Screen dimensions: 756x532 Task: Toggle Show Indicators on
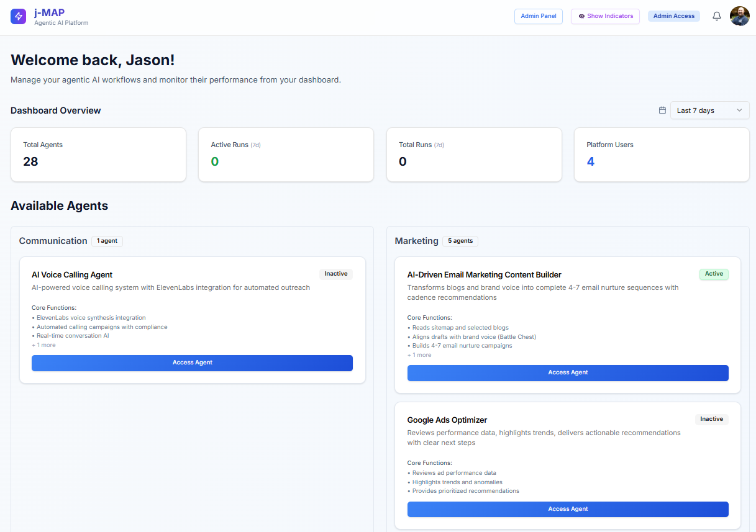pos(605,16)
